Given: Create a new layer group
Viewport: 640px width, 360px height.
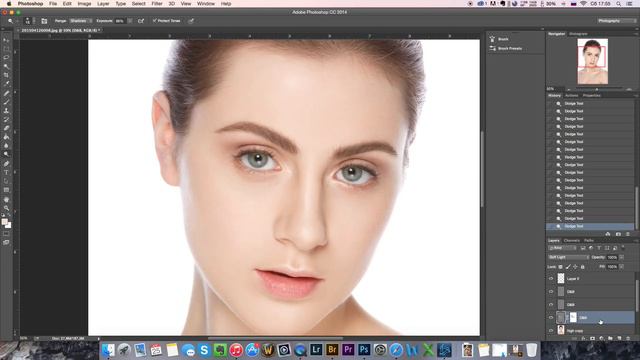Looking at the screenshot, I should [x=610, y=338].
